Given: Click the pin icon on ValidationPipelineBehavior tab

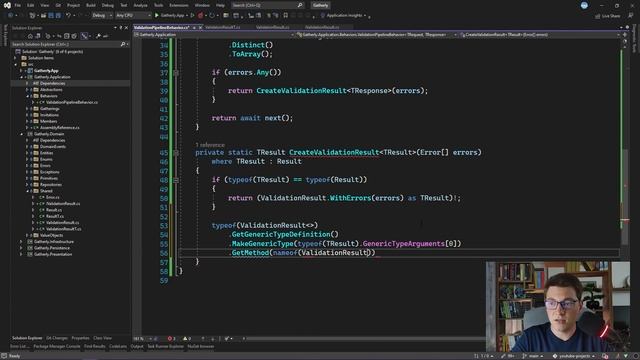Looking at the screenshot, I should click(x=194, y=27).
